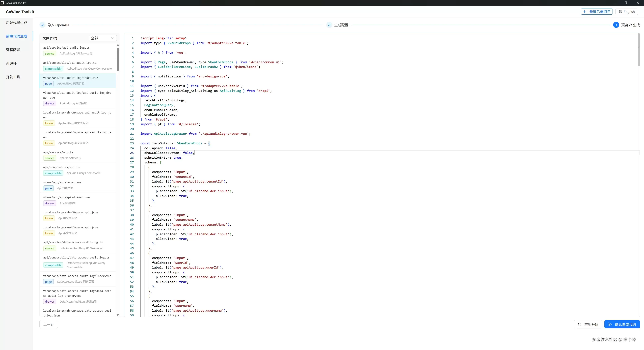
Task: Select file api/composables/api.ts
Action: tap(78, 170)
